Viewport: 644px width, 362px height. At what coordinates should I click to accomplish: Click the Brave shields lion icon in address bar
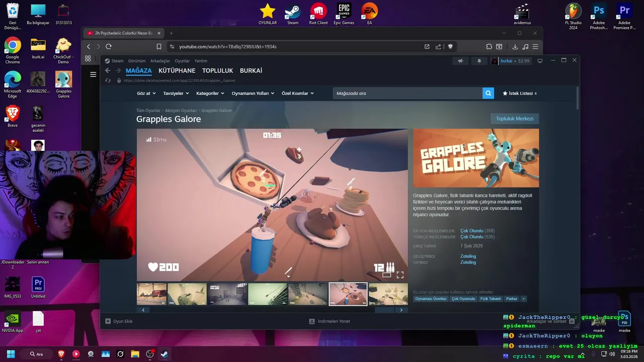coord(450,47)
